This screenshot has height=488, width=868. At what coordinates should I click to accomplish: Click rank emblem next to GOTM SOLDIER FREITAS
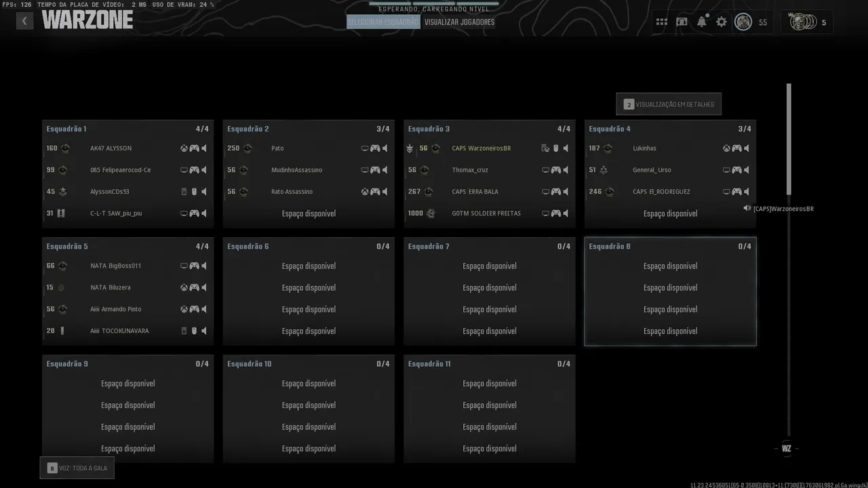[430, 213]
